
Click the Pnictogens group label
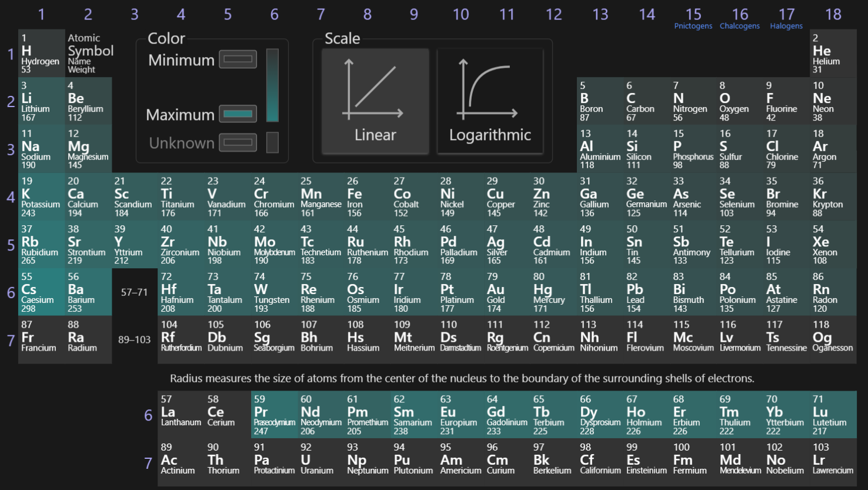coord(693,26)
